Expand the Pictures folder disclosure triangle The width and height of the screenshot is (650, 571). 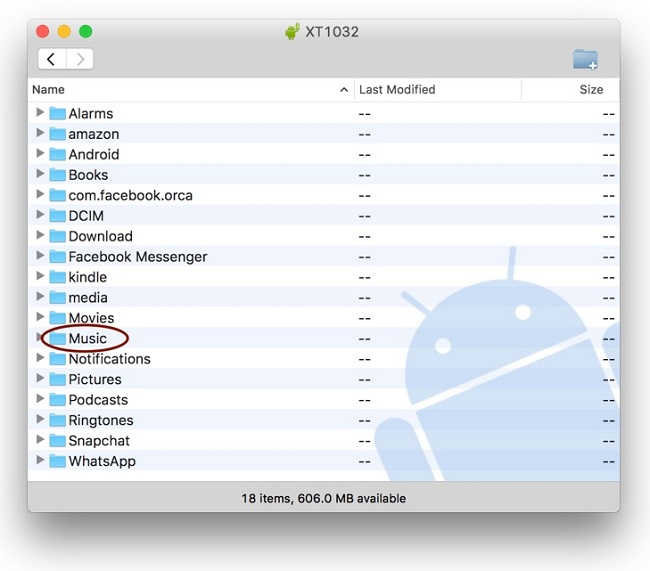click(40, 379)
